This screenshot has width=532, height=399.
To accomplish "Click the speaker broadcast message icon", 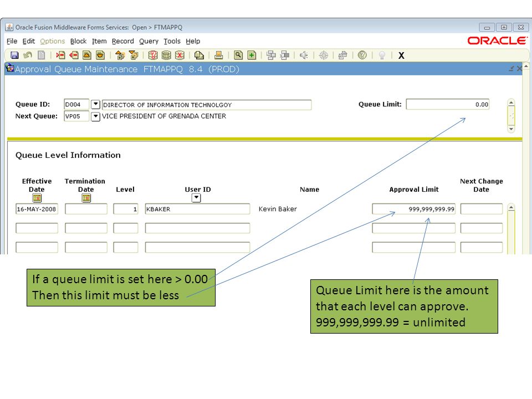I will pos(304,55).
